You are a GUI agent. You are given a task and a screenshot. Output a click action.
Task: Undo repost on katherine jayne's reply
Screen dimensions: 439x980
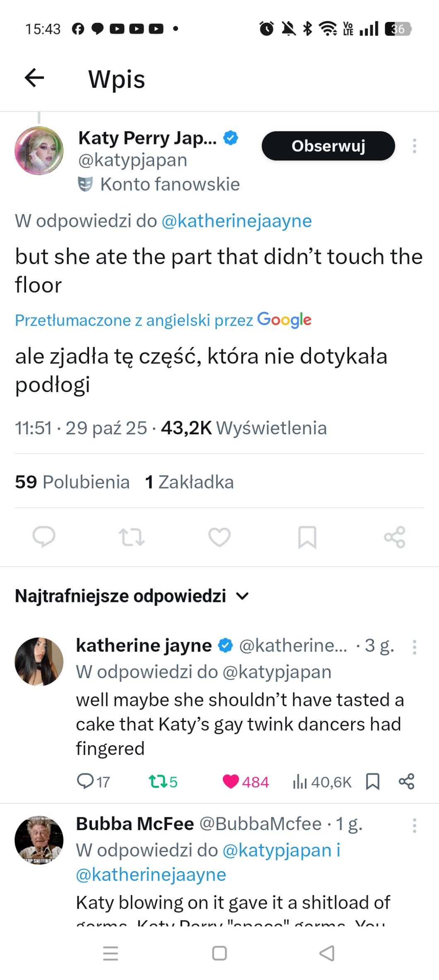(x=158, y=782)
